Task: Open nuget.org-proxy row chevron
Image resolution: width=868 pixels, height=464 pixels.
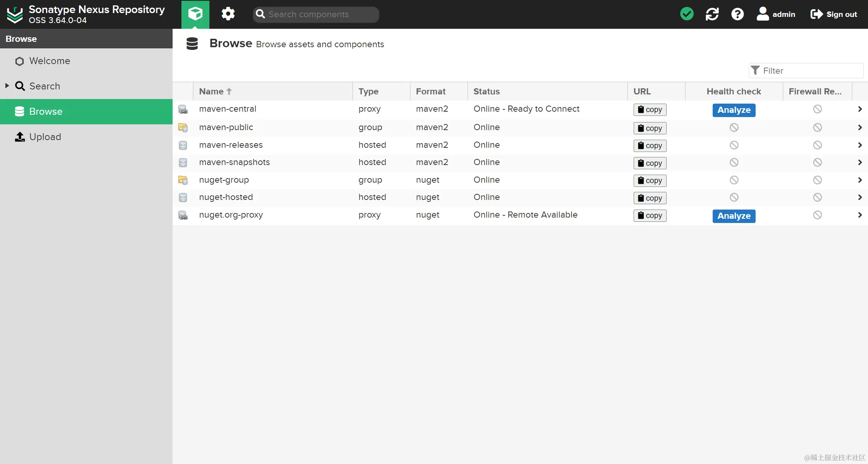Action: click(860, 215)
